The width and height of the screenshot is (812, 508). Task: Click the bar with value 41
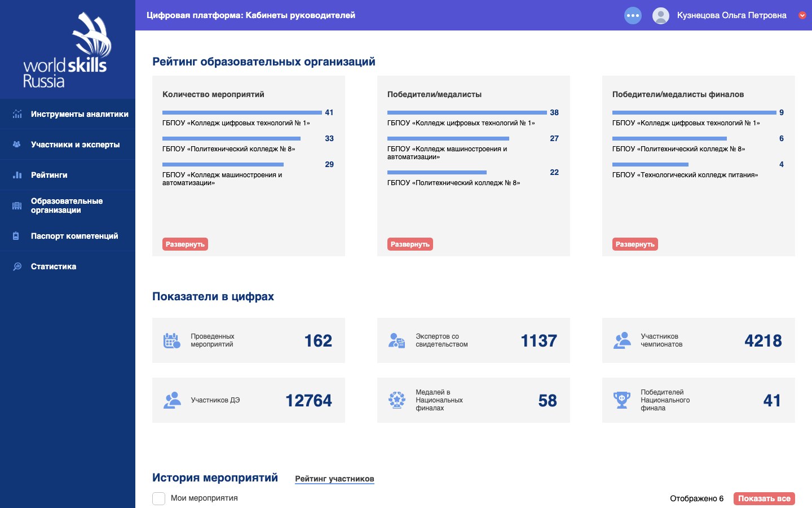[242, 112]
